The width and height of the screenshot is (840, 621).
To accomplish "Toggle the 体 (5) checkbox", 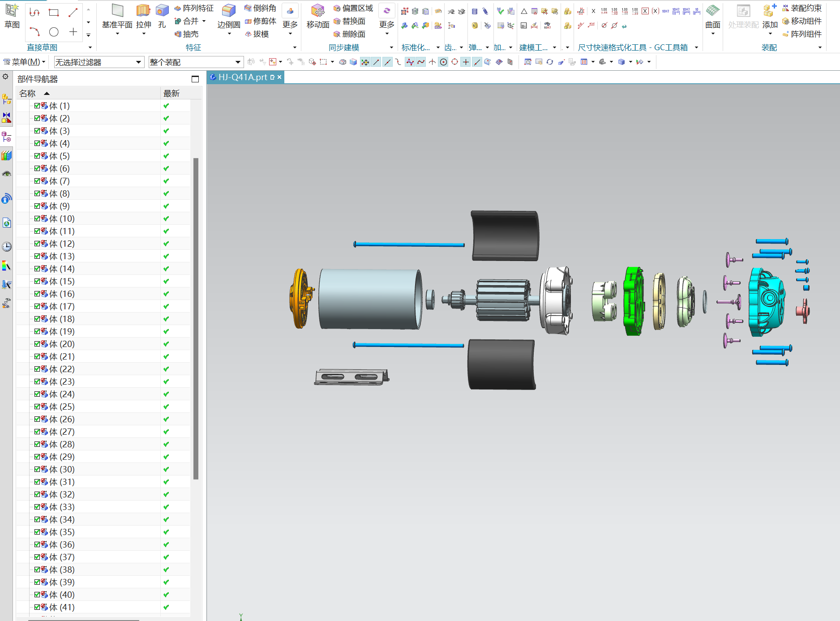I will [37, 156].
